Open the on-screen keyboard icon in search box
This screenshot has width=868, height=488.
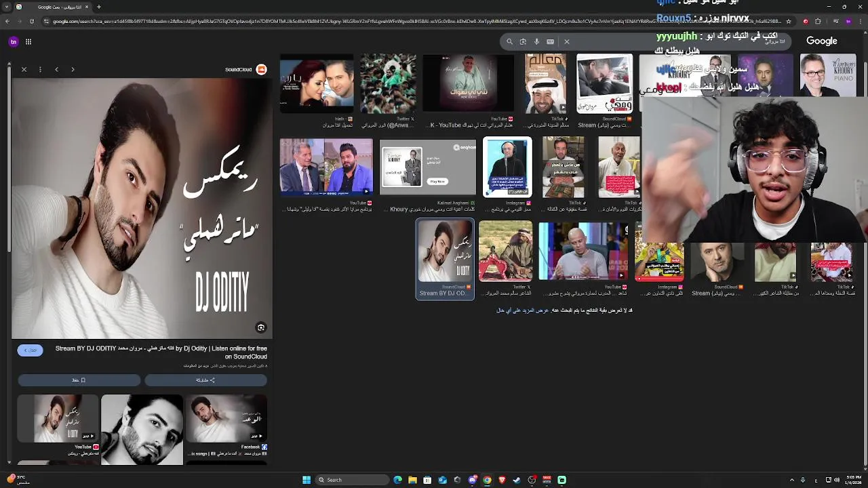tap(550, 41)
